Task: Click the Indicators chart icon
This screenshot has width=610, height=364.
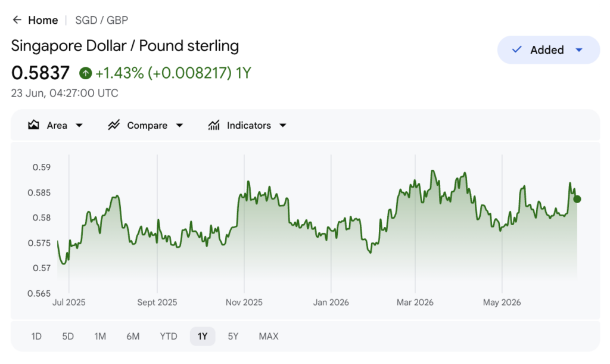Action: coord(214,125)
